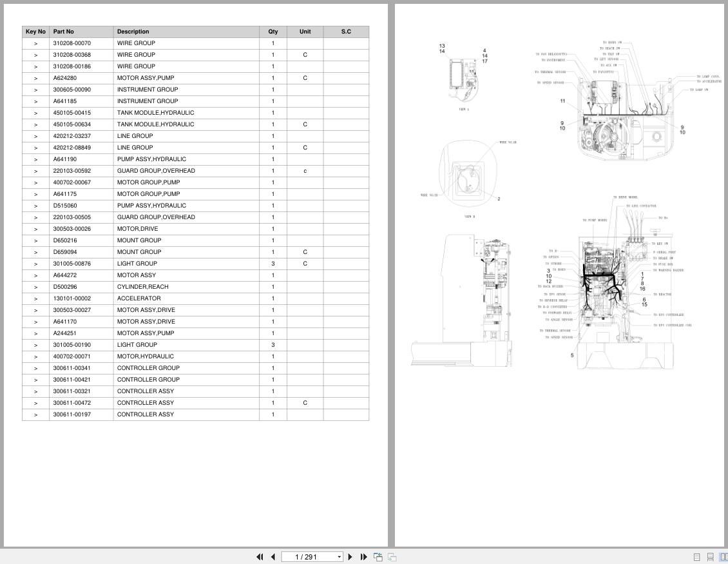728x564 pixels.
Task: Click the MOTOR,HYDRAULIC description
Action: (146, 357)
